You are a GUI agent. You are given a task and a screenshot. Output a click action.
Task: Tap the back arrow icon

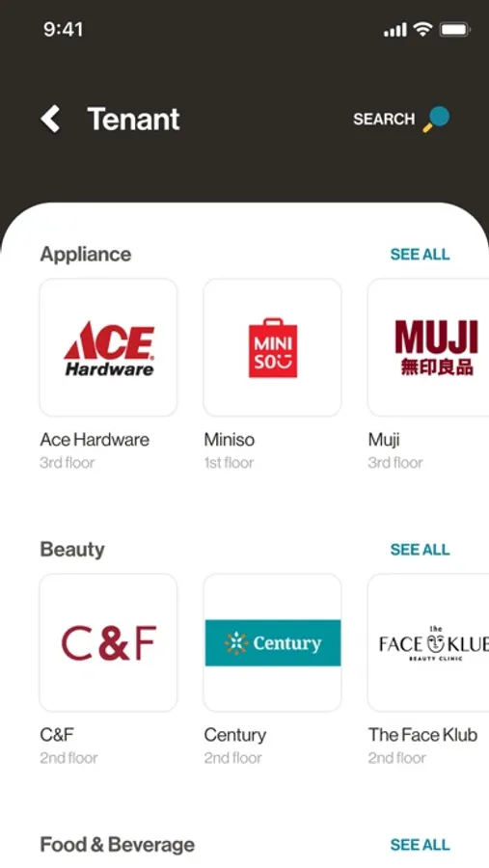click(x=50, y=119)
